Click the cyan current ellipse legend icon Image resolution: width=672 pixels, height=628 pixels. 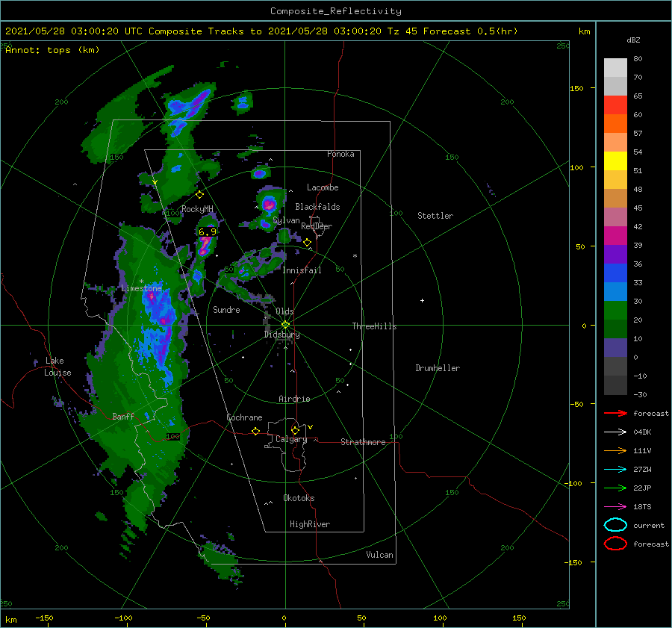615,525
